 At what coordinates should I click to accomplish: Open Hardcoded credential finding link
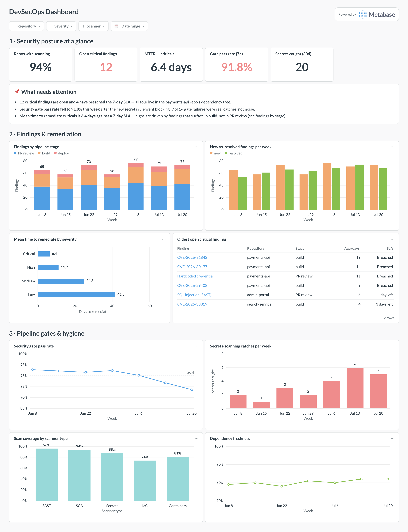point(195,276)
